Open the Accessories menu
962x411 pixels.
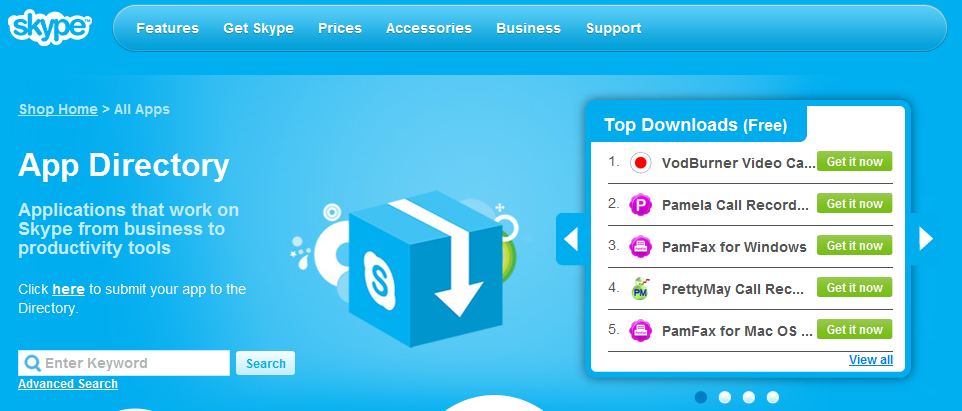pyautogui.click(x=429, y=28)
